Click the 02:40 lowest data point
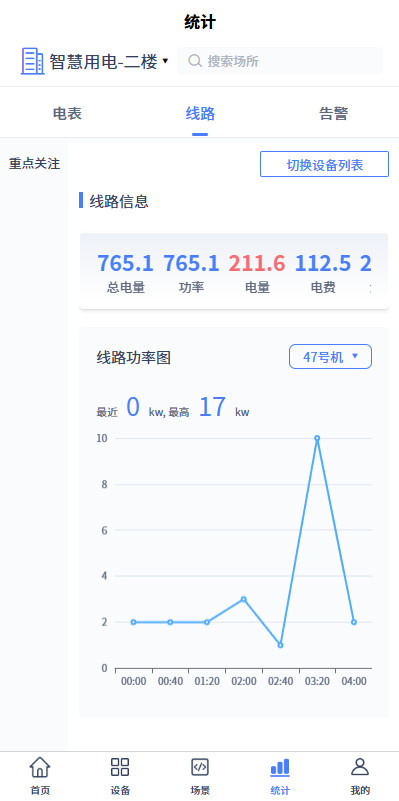The height and width of the screenshot is (801, 399). pyautogui.click(x=280, y=645)
